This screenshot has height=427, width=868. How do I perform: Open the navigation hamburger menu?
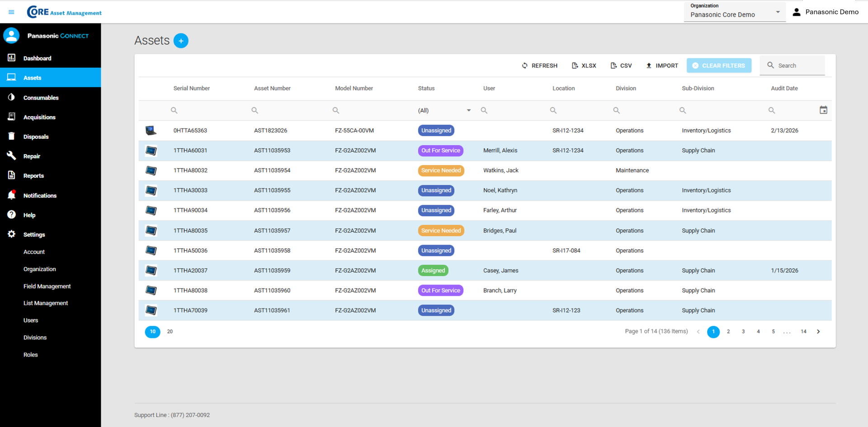click(11, 12)
